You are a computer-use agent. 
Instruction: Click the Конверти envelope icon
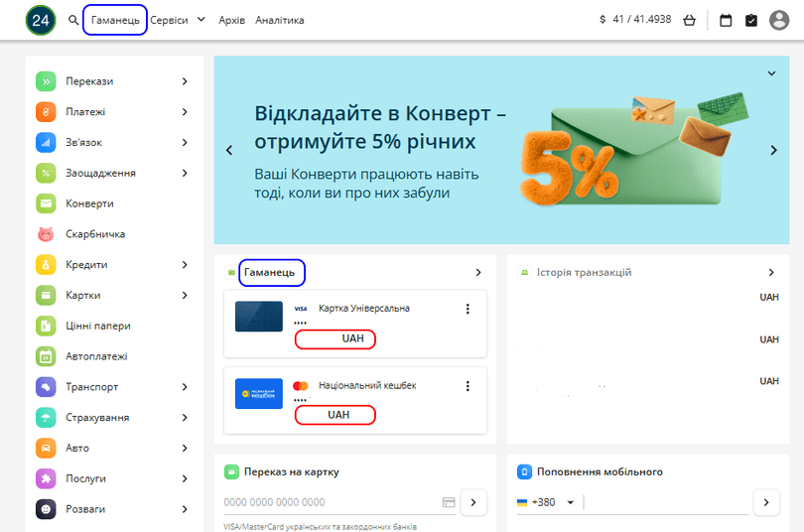tap(46, 203)
